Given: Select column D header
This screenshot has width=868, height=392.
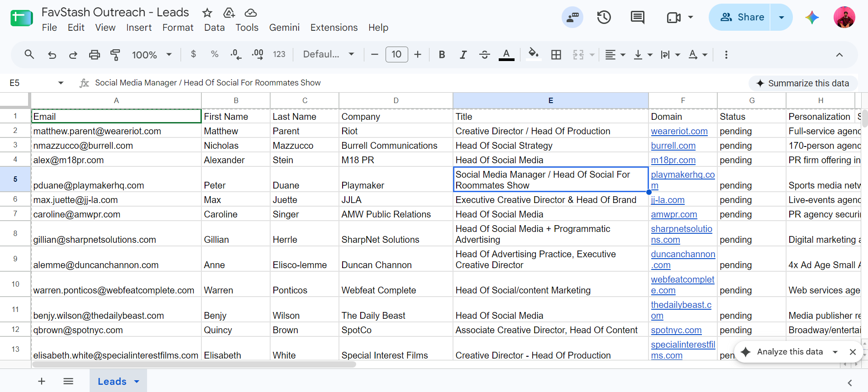Looking at the screenshot, I should [396, 100].
